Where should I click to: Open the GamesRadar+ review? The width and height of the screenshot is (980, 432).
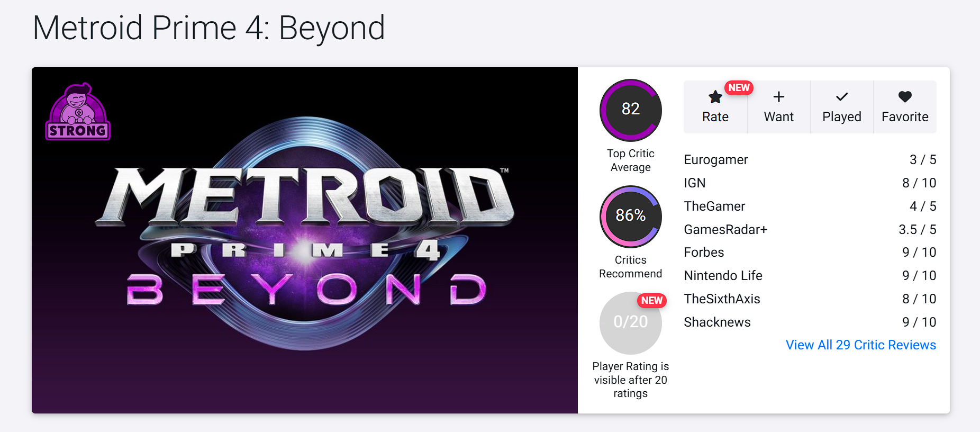pyautogui.click(x=725, y=230)
